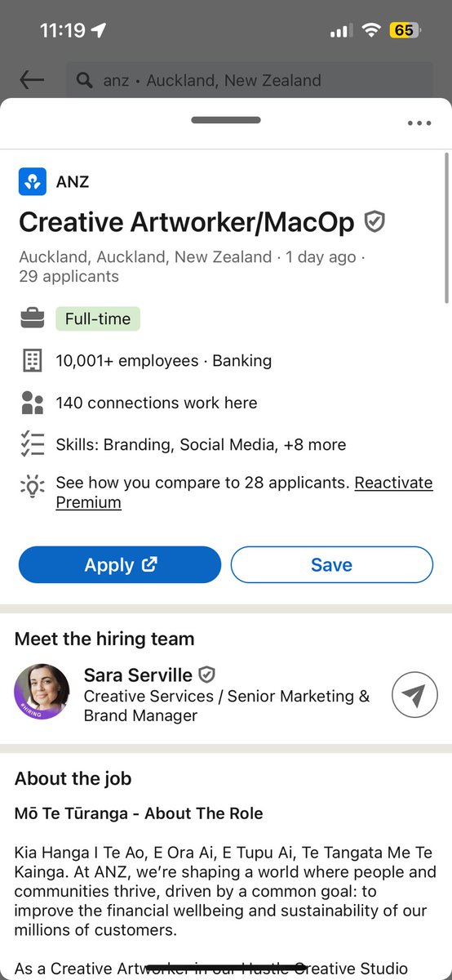Tap the connections people icon

point(32,403)
